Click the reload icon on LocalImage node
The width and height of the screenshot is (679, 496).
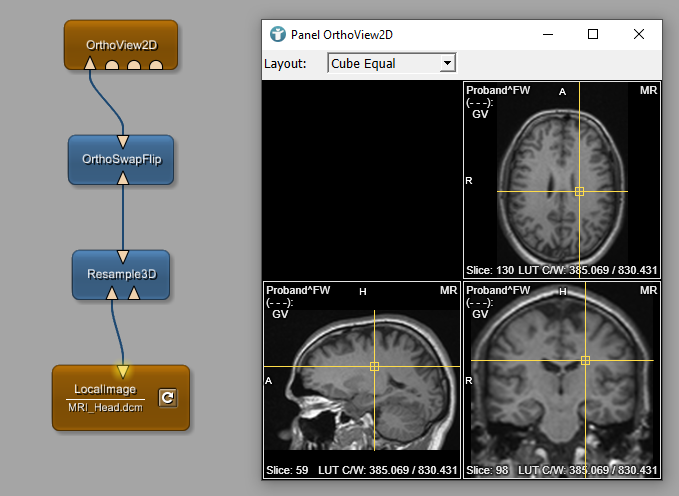click(x=168, y=398)
